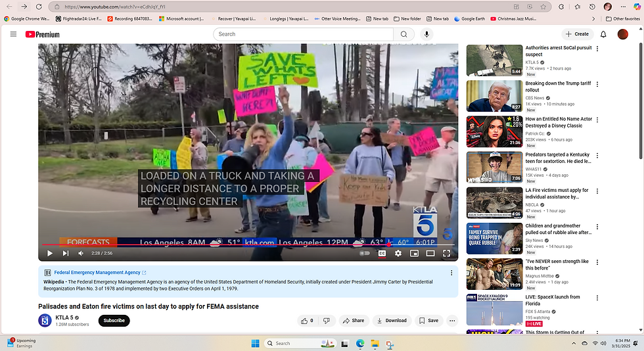Open Windows Start button
This screenshot has width=644, height=351.
coord(255,343)
